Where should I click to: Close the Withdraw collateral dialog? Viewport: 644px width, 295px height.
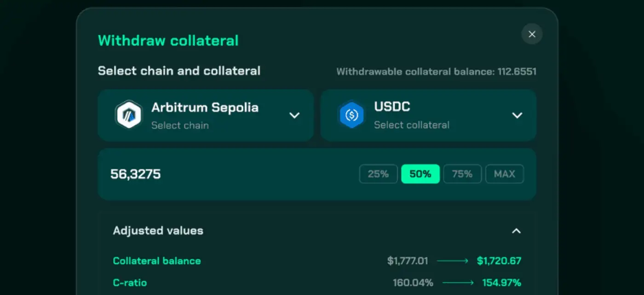[x=532, y=34]
